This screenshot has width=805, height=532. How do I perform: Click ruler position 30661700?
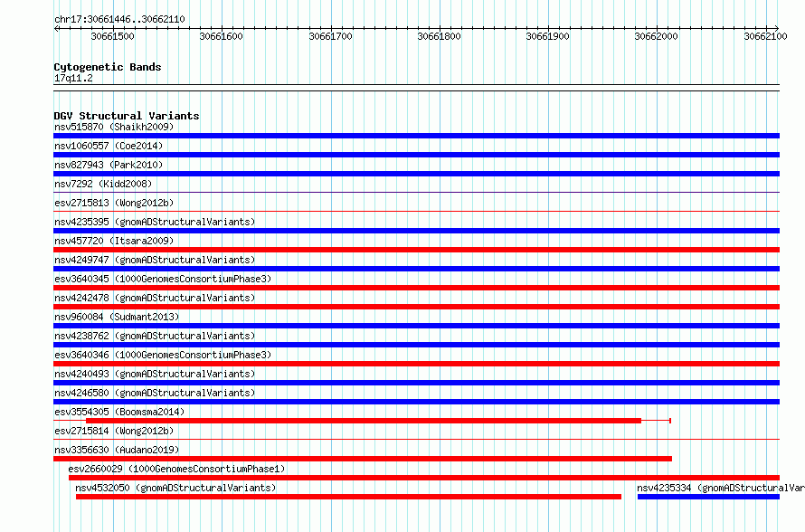point(330,36)
